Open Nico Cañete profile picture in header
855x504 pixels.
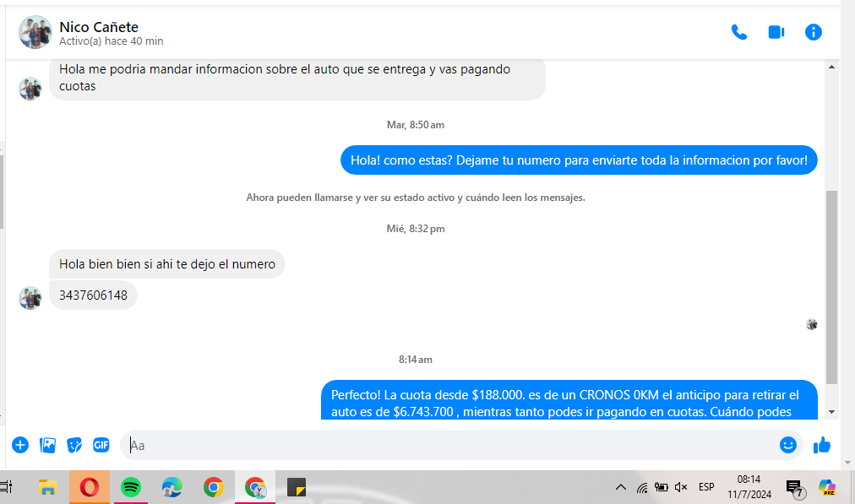point(35,32)
